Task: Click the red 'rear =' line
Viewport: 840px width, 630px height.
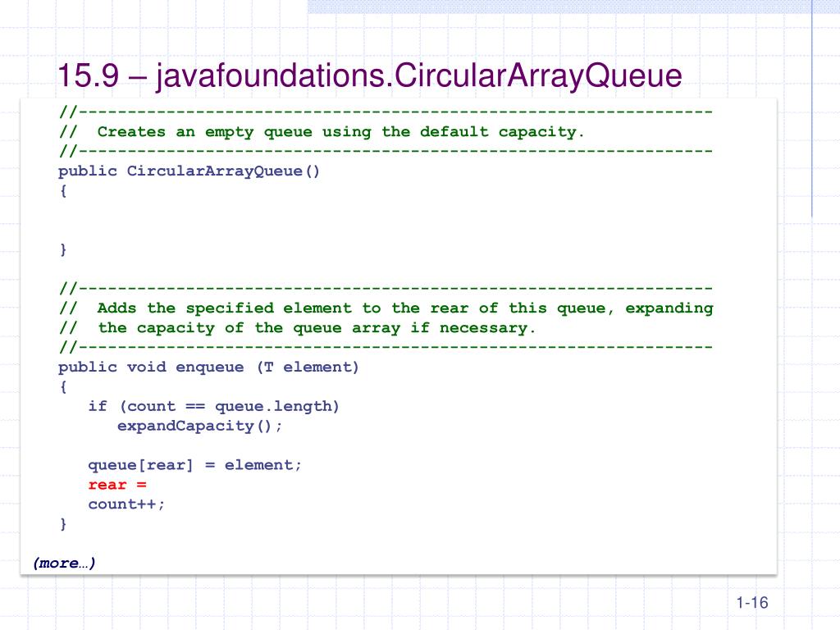Action: click(117, 485)
